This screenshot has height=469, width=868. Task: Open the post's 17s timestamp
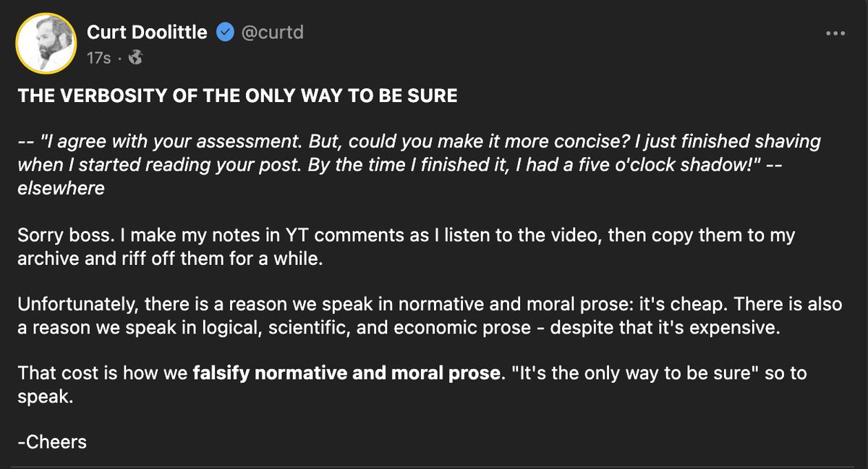(98, 58)
